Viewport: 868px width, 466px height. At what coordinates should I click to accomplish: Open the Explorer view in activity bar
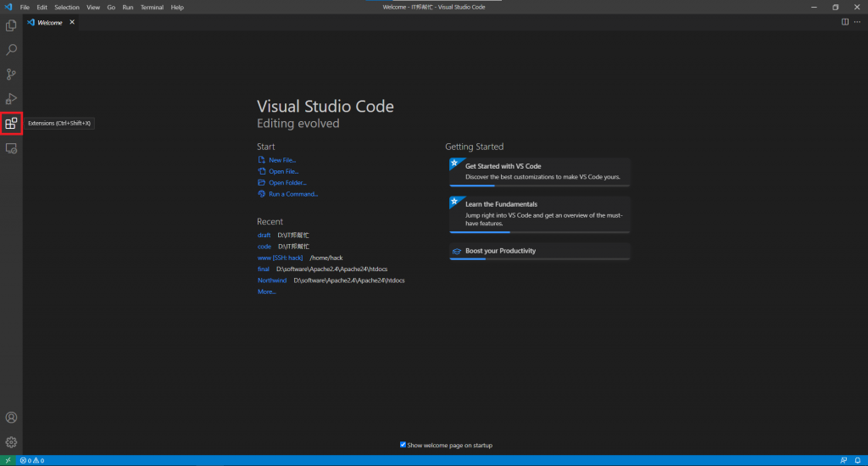11,25
